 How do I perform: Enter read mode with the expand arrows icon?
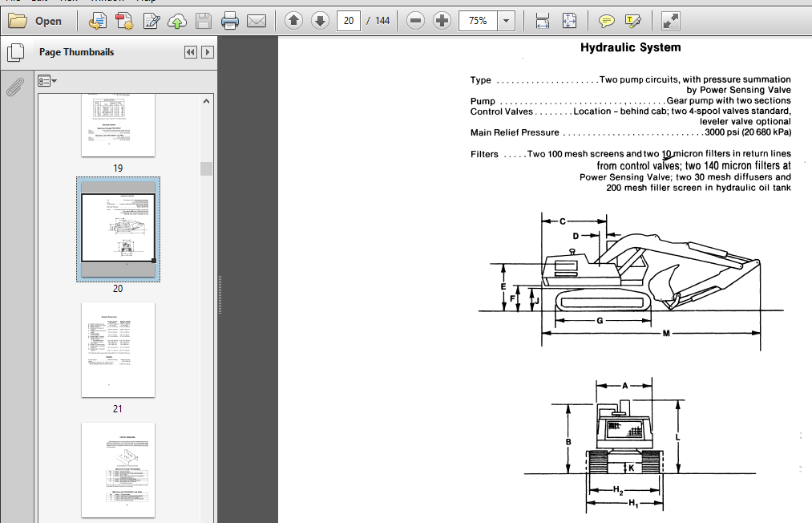point(671,21)
